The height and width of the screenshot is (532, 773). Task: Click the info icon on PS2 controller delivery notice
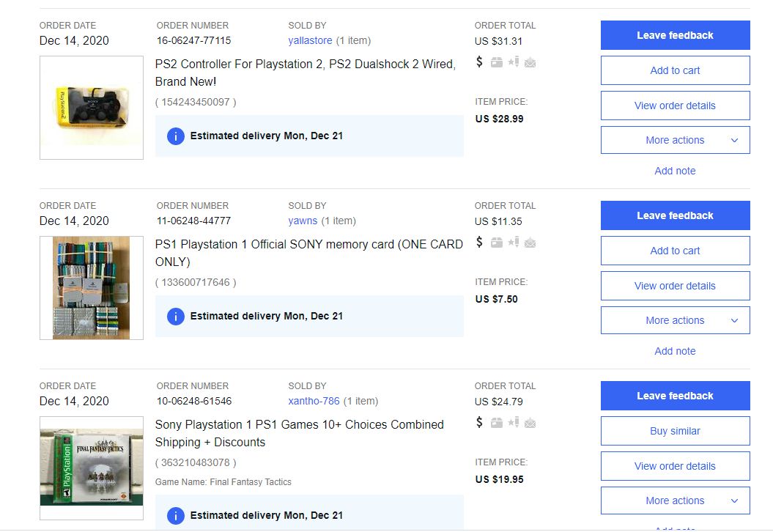(x=175, y=136)
